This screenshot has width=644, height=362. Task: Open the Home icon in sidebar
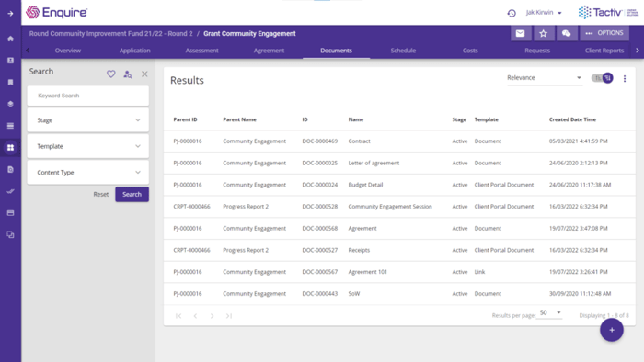click(x=10, y=39)
